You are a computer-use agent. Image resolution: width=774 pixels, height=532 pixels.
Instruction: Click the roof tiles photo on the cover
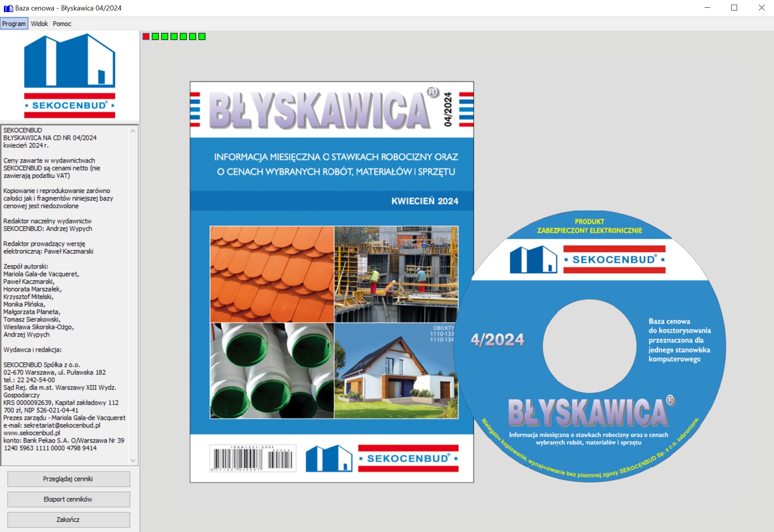tap(272, 274)
